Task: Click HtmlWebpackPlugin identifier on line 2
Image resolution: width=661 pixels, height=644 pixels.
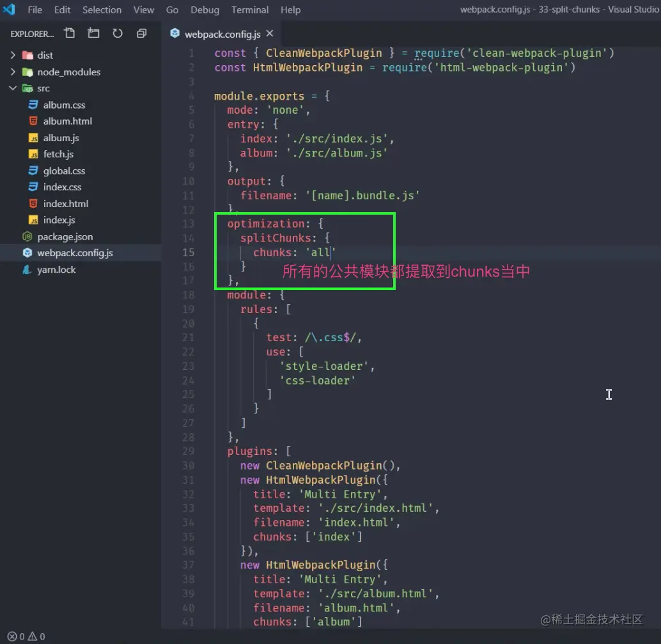Action: 307,67
